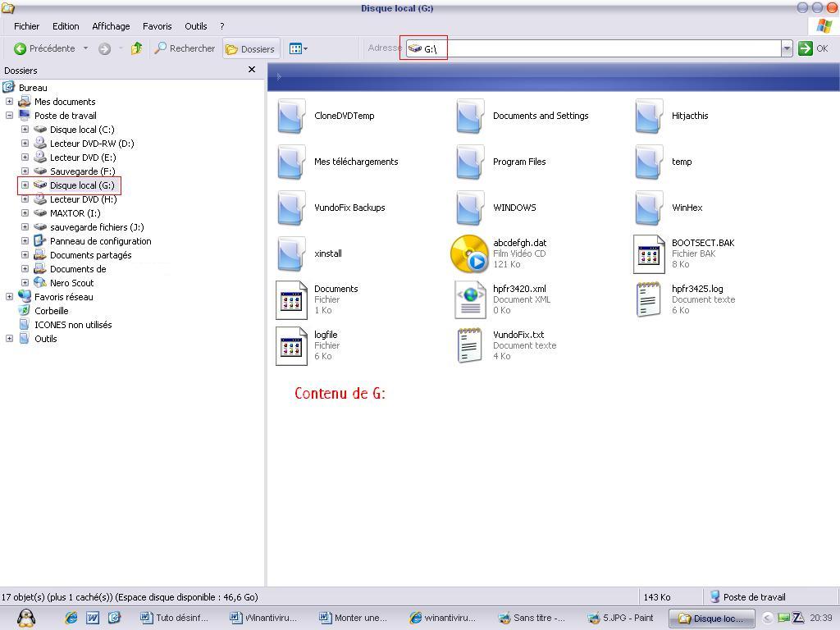Switch to Tuto désinf... taskbar window
This screenshot has height=630, width=840.
[174, 619]
